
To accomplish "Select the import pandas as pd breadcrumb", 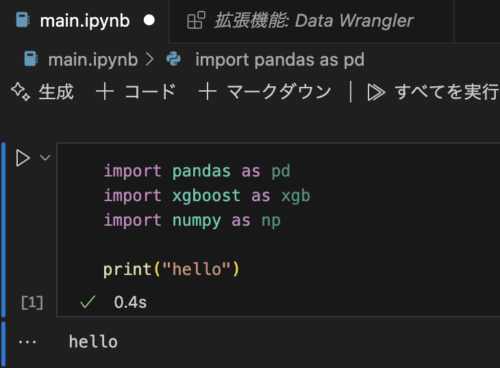I will tap(280, 60).
